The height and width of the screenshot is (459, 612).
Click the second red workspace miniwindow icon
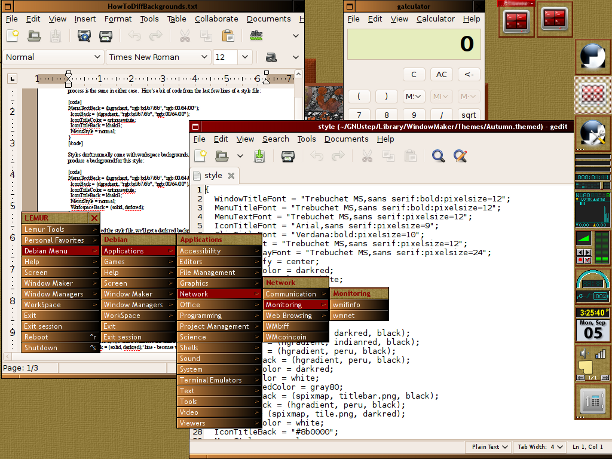click(x=555, y=19)
